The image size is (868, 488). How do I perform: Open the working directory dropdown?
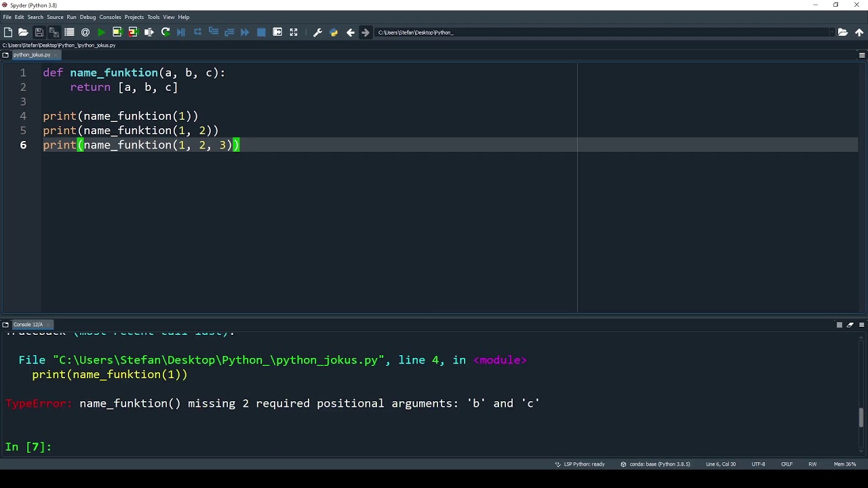pos(831,32)
